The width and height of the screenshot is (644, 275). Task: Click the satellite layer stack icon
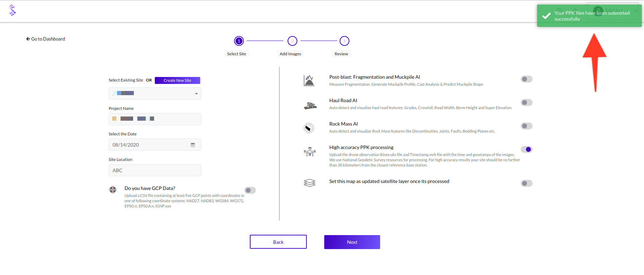[310, 183]
